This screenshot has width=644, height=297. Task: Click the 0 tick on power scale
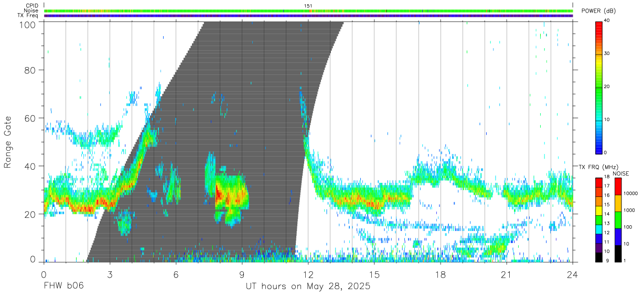[606, 152]
